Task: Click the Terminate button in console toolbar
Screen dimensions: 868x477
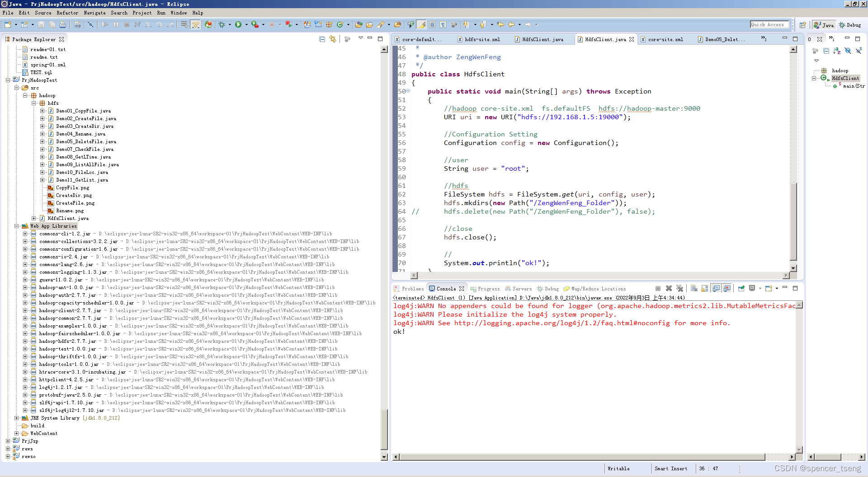Action: pos(658,288)
